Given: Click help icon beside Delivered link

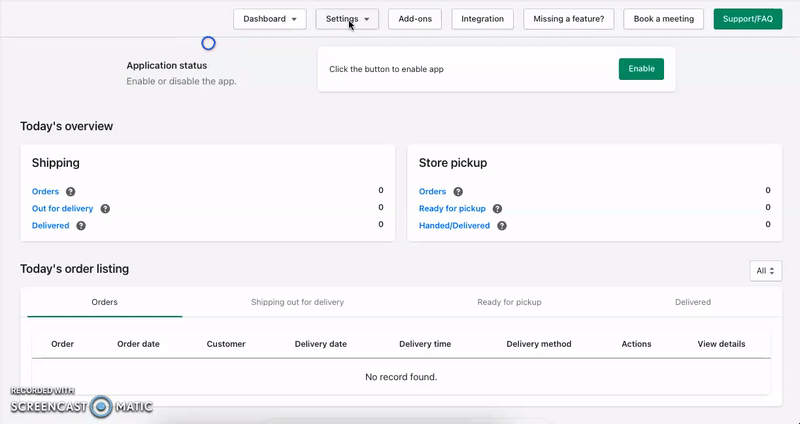Looking at the screenshot, I should (x=81, y=226).
